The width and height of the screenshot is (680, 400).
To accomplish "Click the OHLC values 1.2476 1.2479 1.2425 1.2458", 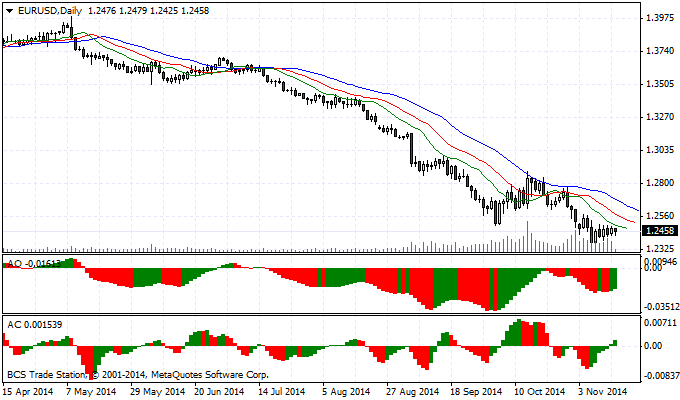I will click(149, 10).
